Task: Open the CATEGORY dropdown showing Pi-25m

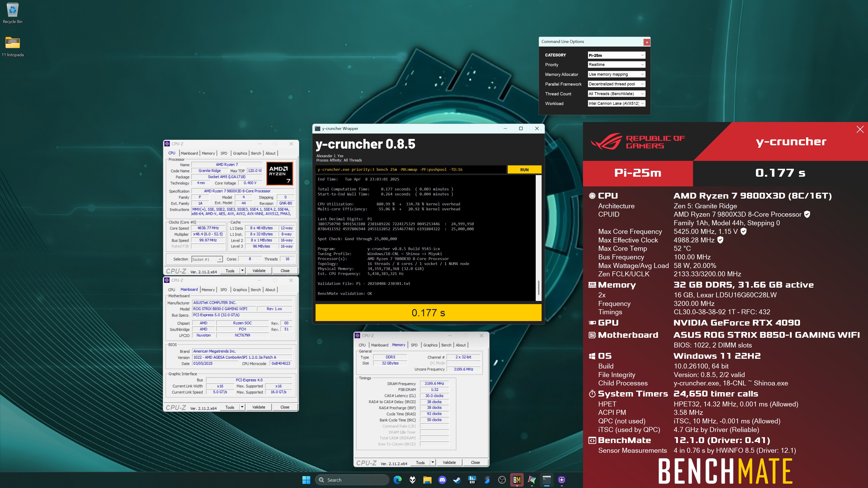Action: [x=616, y=55]
